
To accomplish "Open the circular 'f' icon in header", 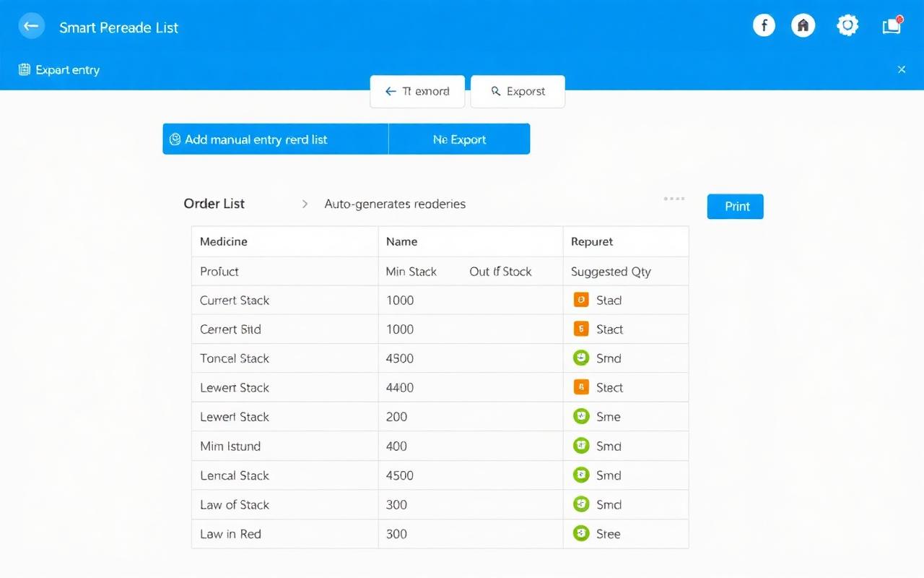I will 764,26.
